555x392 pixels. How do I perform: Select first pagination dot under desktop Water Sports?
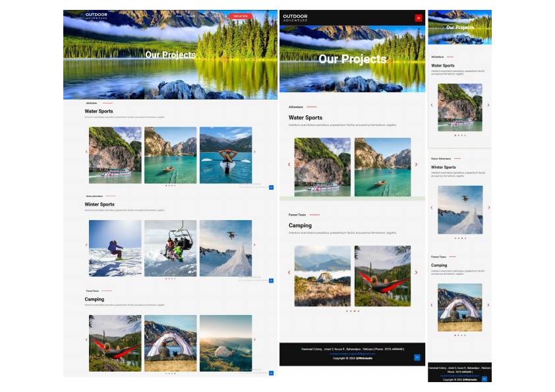coord(166,185)
